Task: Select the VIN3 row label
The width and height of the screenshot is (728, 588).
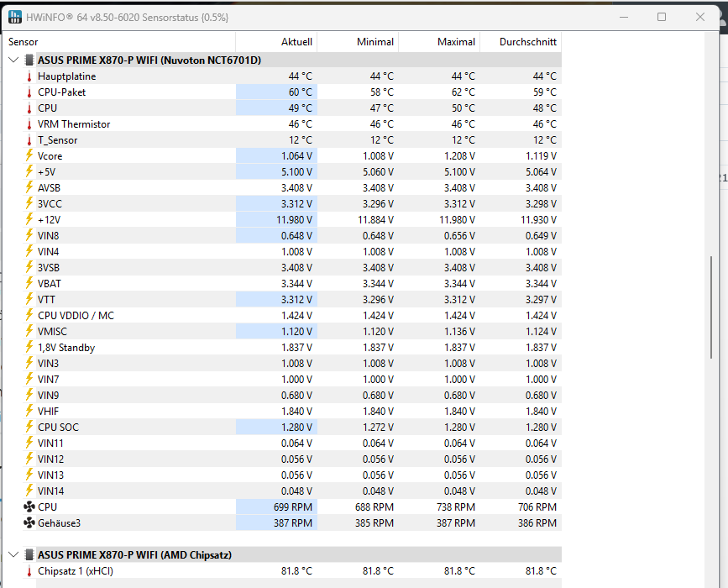Action: (49, 363)
